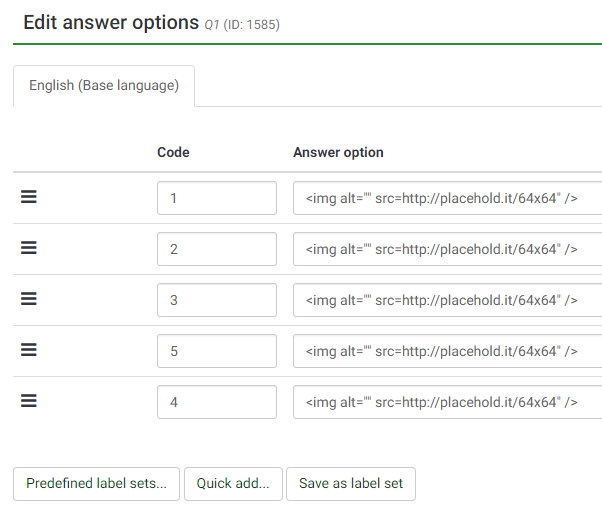602x516 pixels.
Task: Edit the Code field containing 4
Action: [216, 402]
